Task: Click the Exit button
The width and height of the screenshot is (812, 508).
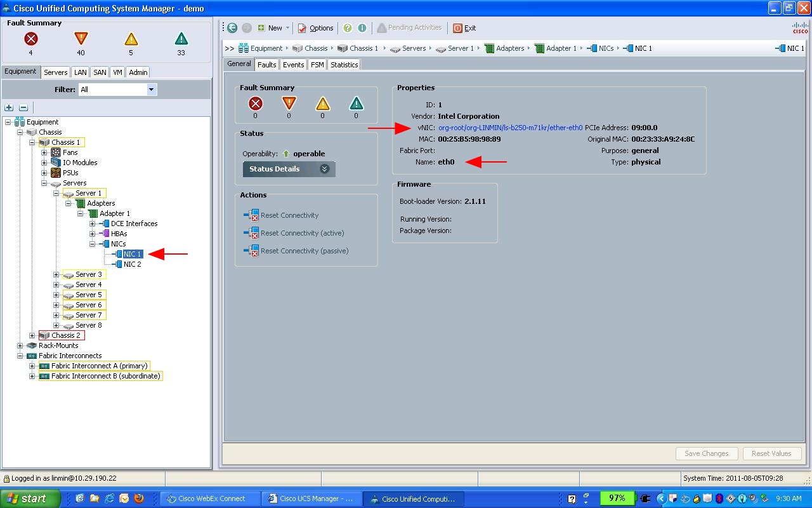Action: 464,28
